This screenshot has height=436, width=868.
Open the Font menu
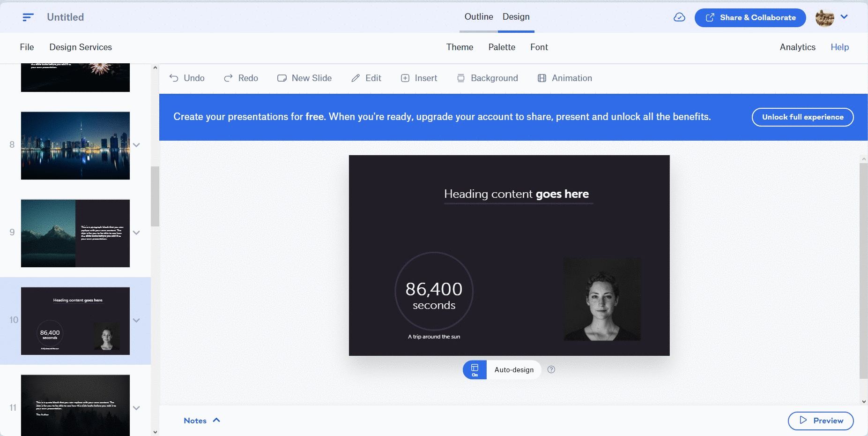tap(539, 47)
